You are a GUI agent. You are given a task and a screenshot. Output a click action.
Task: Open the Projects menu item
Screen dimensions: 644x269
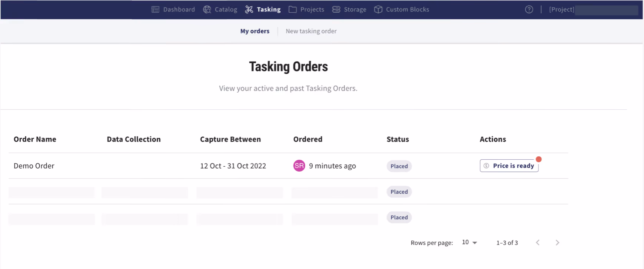[306, 10]
